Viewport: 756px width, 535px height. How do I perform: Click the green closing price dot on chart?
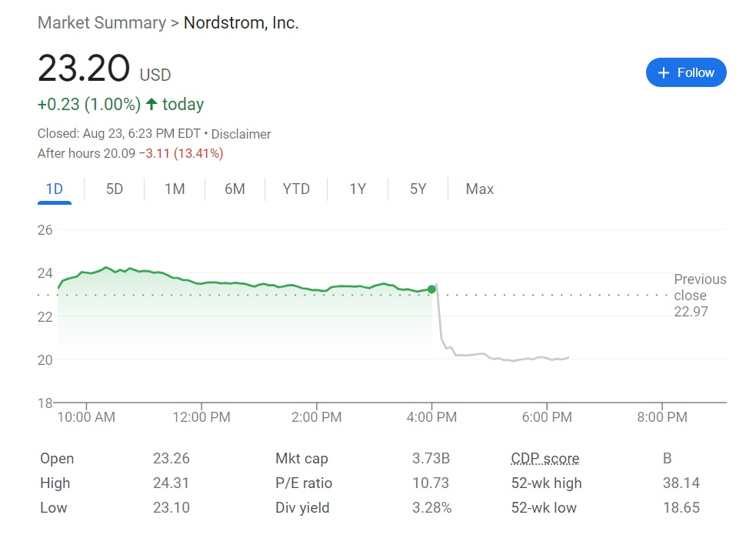pyautogui.click(x=431, y=289)
